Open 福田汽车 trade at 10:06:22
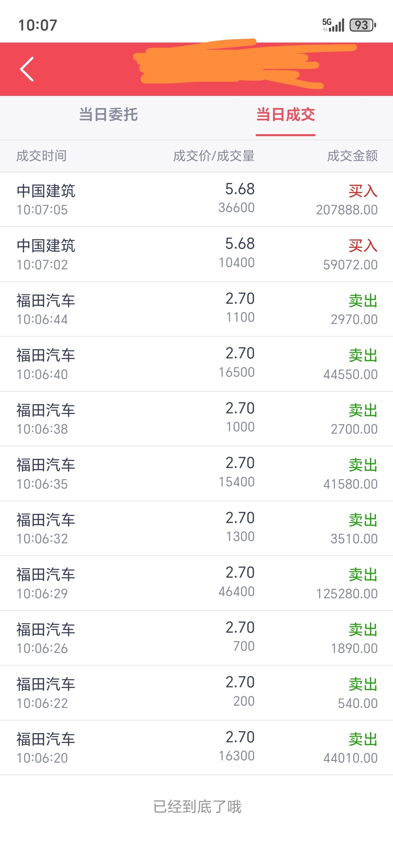Image resolution: width=393 pixels, height=868 pixels. (196, 693)
